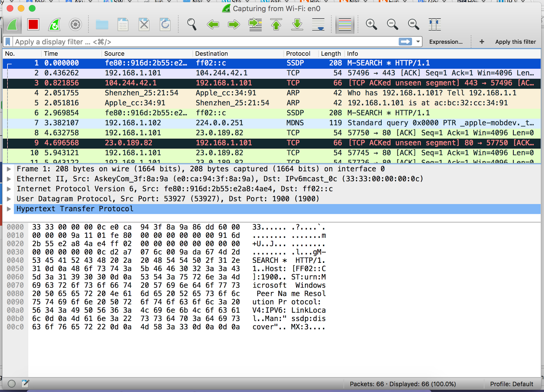The image size is (544, 392).
Task: Edit capture file comment status icon
Action: [26, 384]
